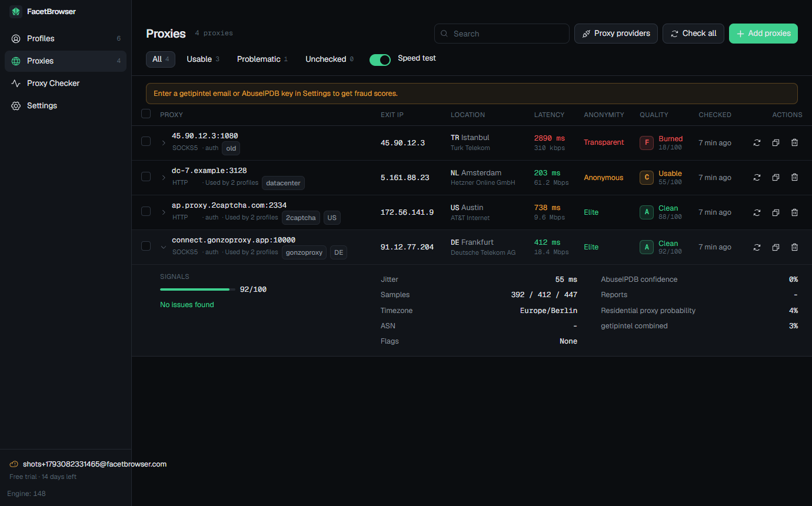
Task: Duplicate the ap.proxy.2captcha.com proxy
Action: point(776,212)
